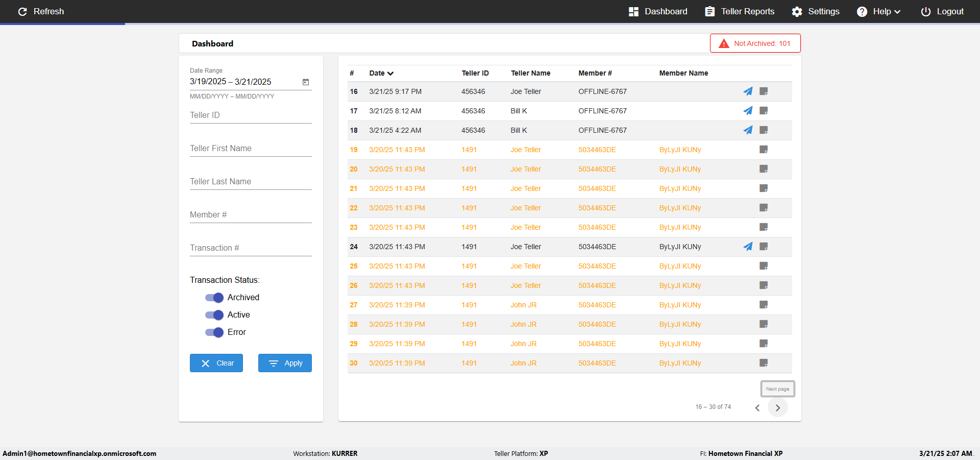Expand the Help dropdown menu
Screen dimensions: 980x460
(879, 12)
